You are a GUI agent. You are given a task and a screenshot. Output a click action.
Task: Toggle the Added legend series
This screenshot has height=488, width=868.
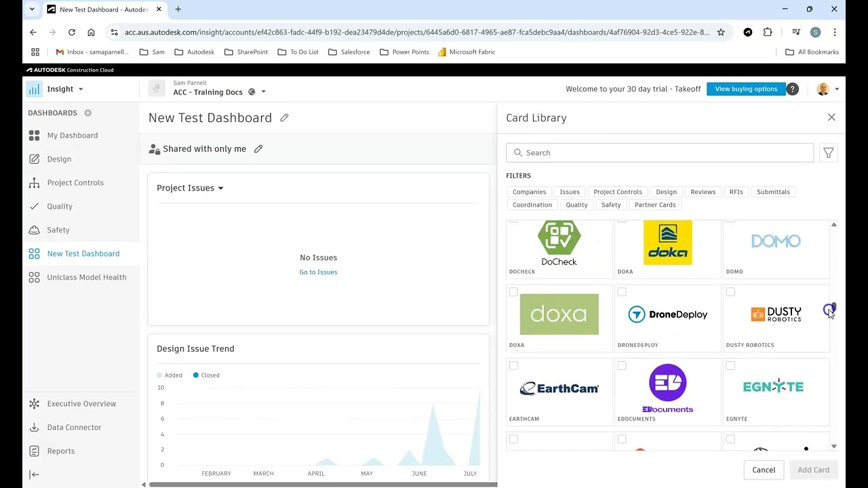point(170,375)
